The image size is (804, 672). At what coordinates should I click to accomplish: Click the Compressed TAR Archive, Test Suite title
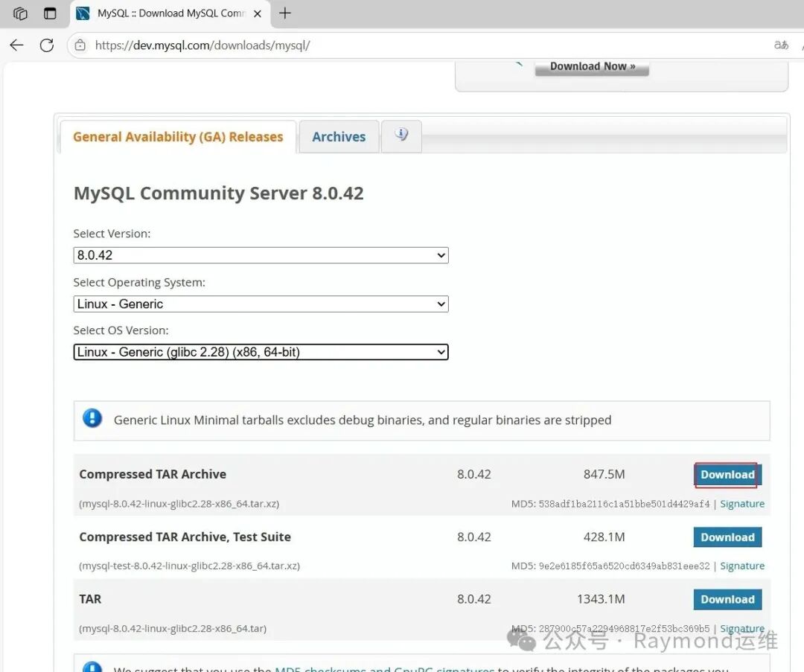point(185,537)
